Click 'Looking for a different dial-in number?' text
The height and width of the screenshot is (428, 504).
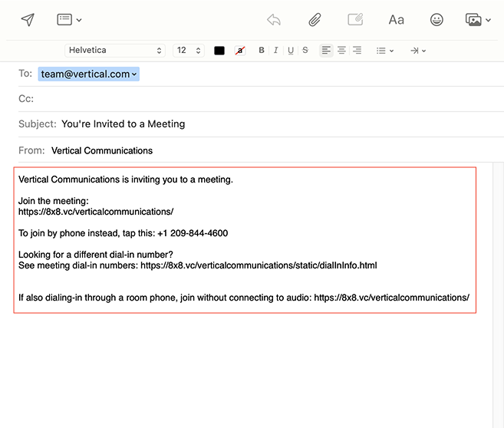coord(95,255)
